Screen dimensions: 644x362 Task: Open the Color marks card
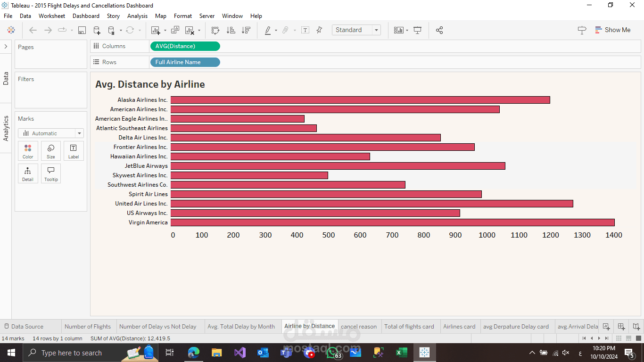click(28, 151)
